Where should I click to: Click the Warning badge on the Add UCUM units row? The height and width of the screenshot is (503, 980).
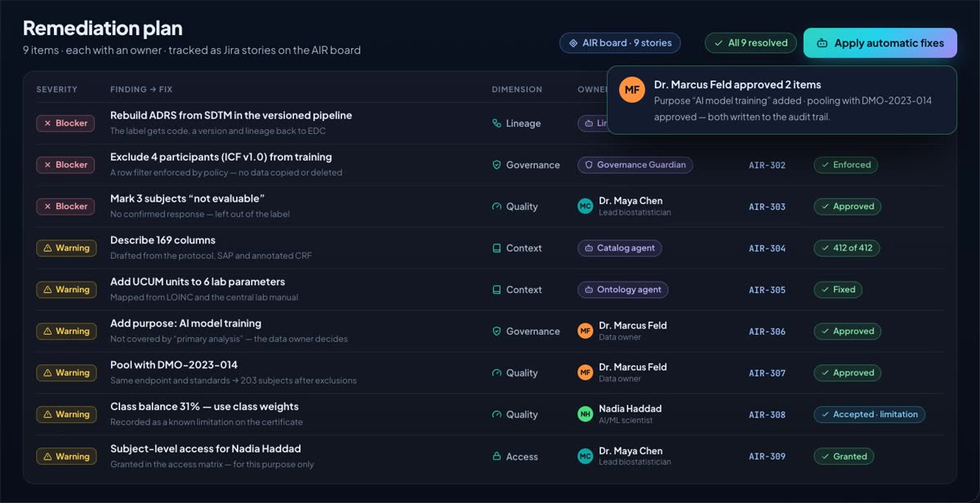coord(66,290)
